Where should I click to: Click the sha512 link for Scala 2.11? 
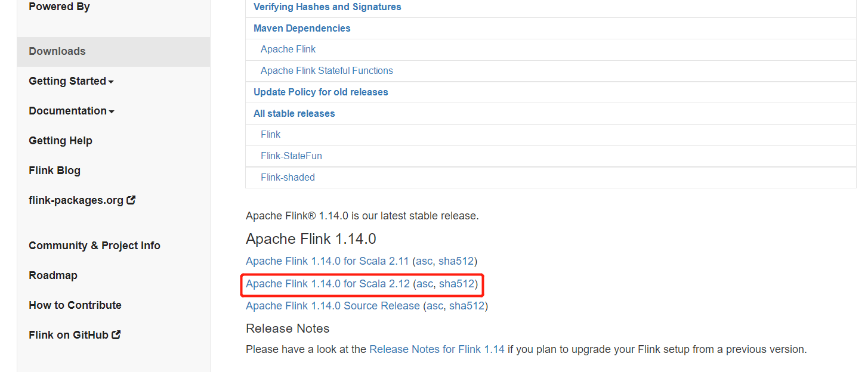click(x=455, y=261)
